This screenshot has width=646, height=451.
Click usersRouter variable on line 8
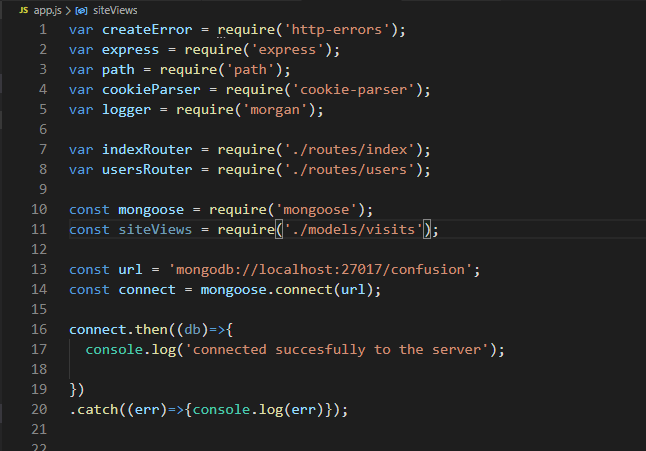[x=147, y=170]
